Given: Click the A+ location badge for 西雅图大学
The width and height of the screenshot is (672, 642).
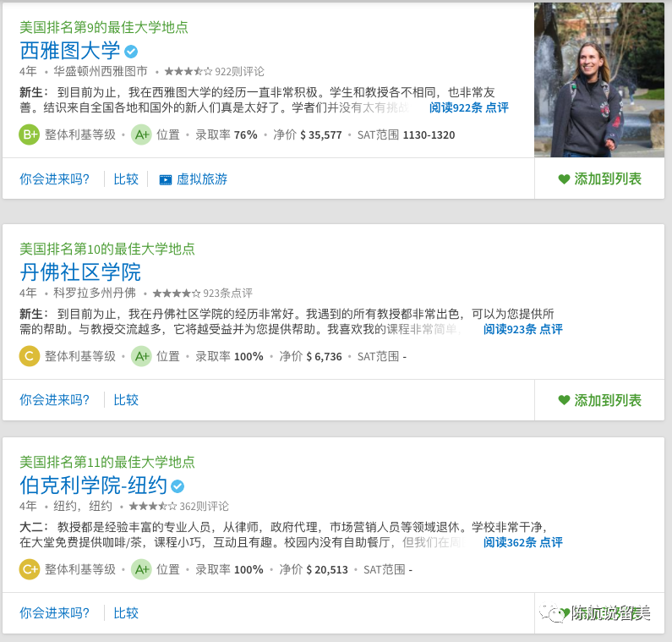Looking at the screenshot, I should point(141,134).
